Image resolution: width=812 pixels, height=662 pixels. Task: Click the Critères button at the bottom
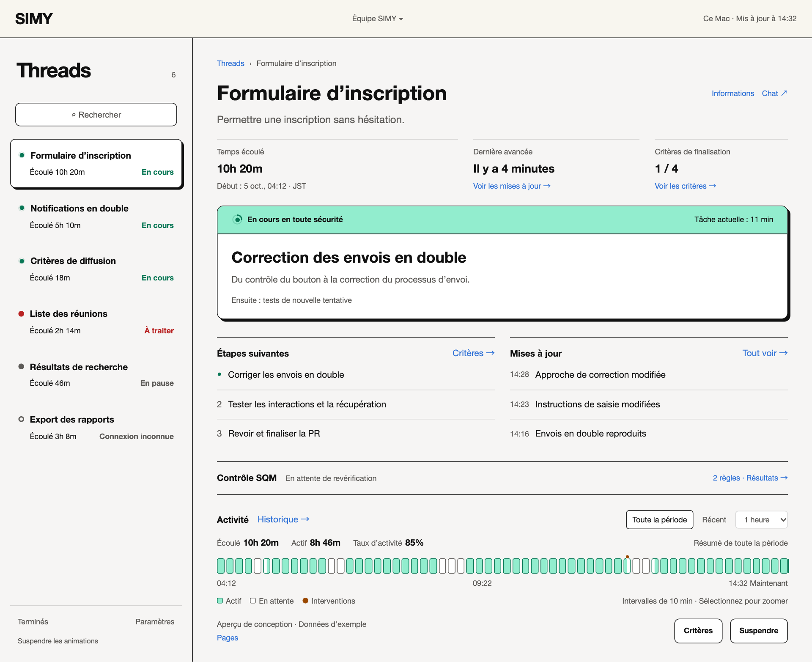point(698,631)
